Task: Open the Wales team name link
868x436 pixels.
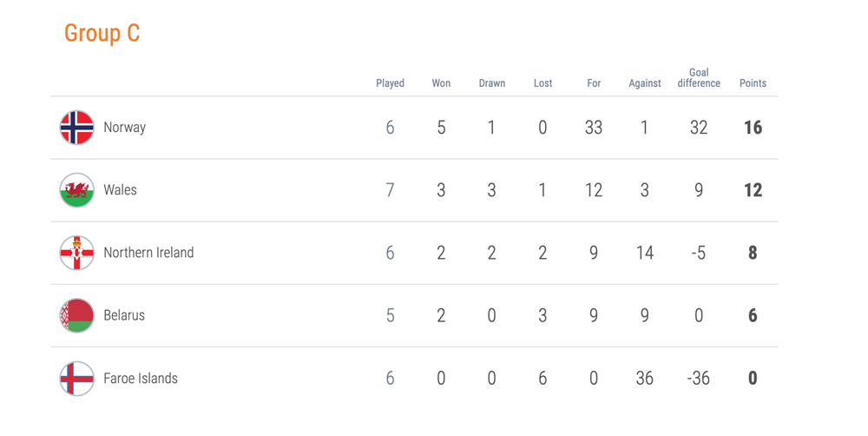Action: (x=120, y=190)
